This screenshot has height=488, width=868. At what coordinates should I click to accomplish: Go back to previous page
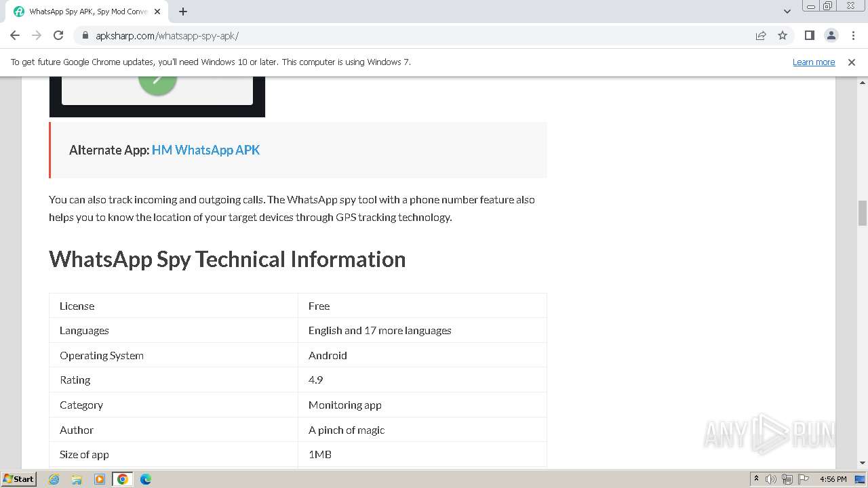[15, 35]
